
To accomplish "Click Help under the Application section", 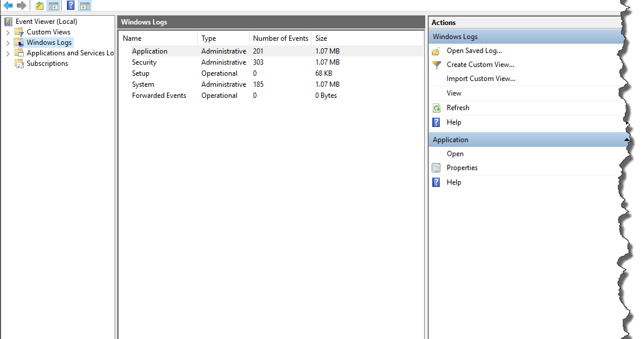I will 454,182.
